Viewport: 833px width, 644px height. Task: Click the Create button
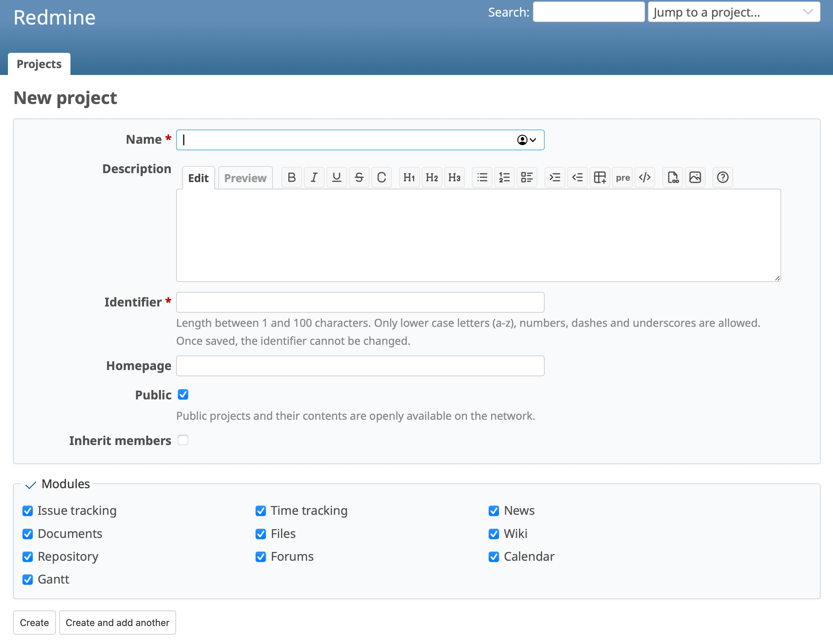click(34, 622)
